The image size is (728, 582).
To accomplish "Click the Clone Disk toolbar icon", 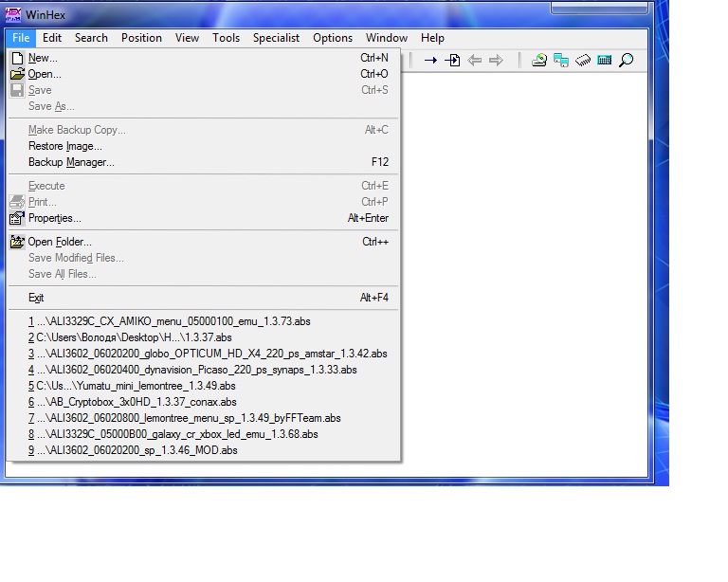I will 561,61.
